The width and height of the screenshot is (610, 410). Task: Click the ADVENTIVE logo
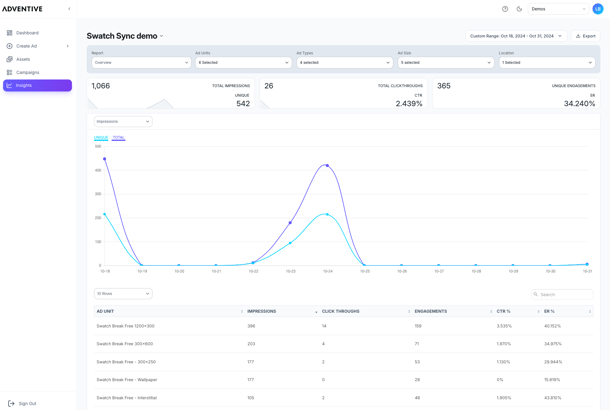(22, 9)
